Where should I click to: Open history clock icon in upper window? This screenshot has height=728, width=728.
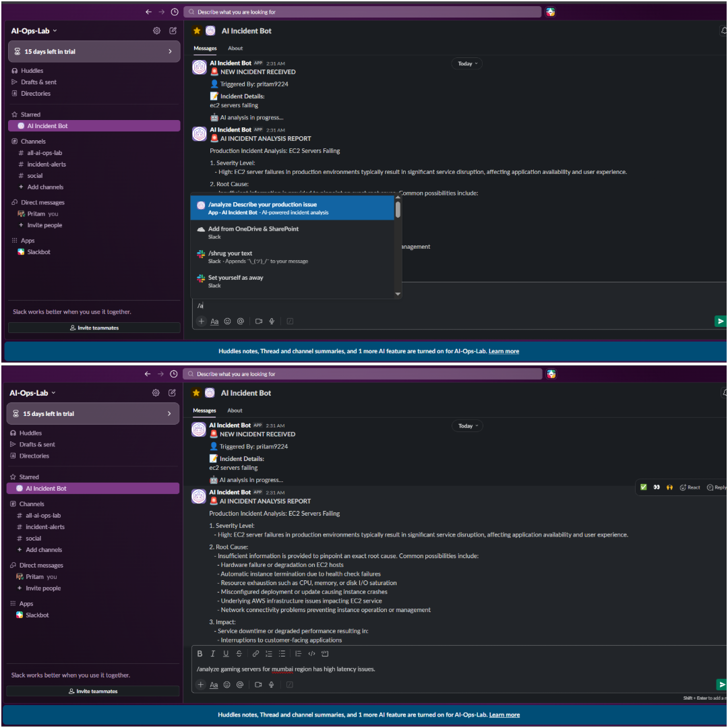175,12
